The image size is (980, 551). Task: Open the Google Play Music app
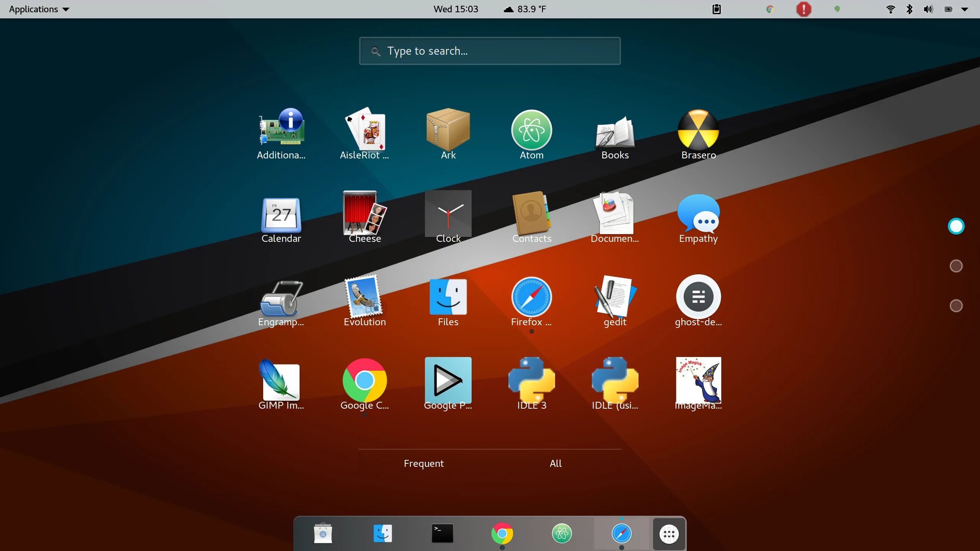coord(448,380)
